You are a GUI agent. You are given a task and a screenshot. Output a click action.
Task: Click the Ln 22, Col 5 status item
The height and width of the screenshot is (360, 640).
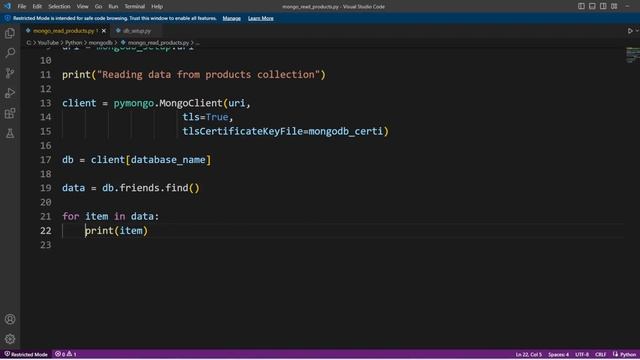tap(529, 354)
